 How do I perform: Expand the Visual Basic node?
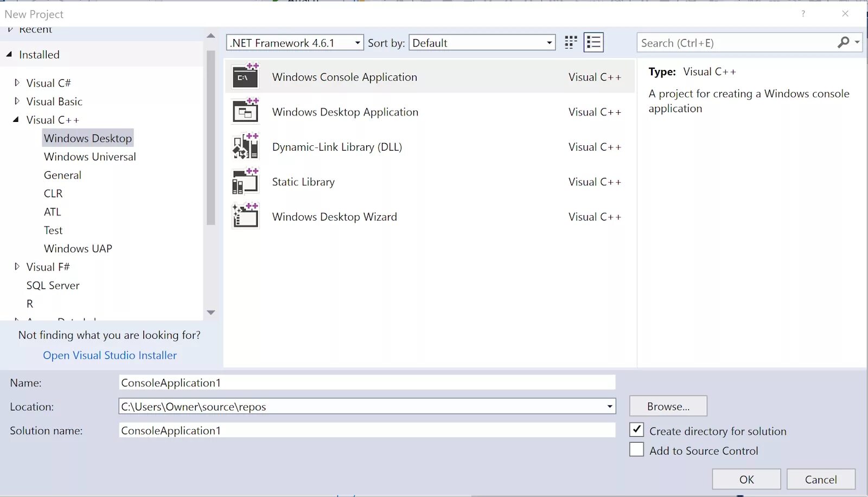click(x=17, y=101)
